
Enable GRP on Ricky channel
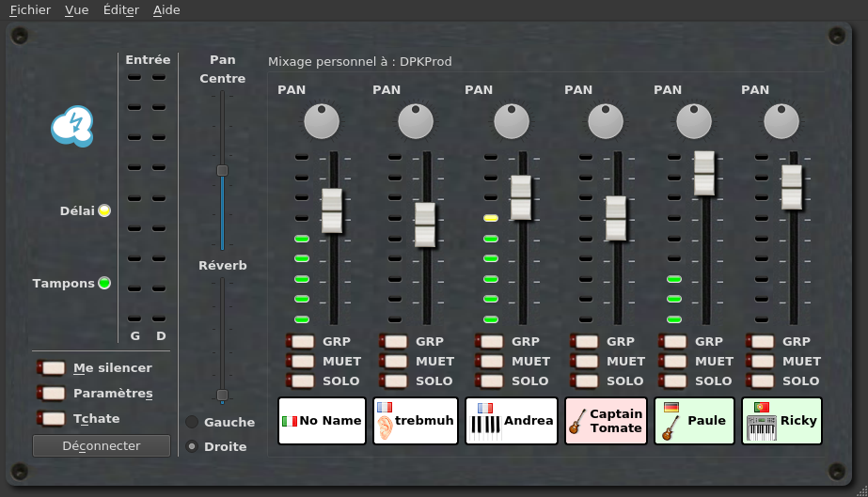tap(761, 342)
